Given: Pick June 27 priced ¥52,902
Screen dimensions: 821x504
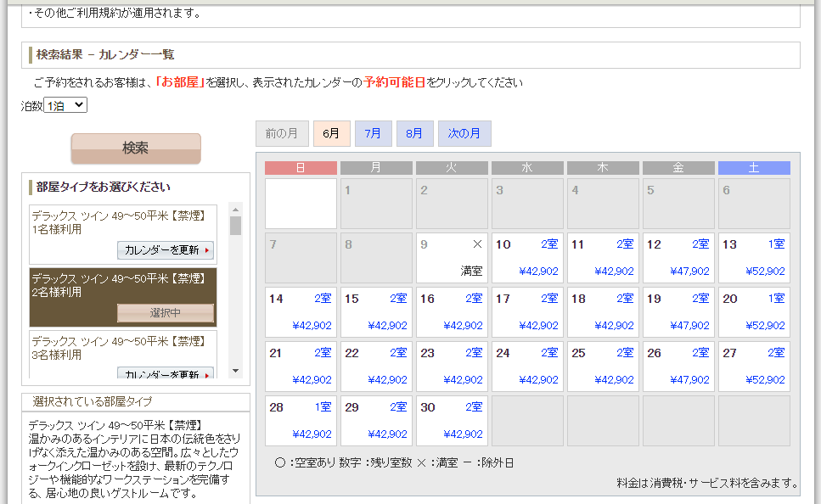Looking at the screenshot, I should tap(754, 367).
